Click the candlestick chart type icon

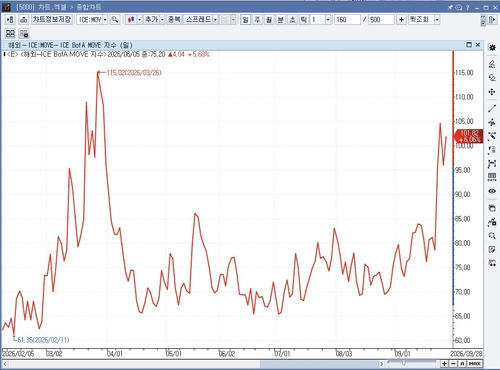pos(131,20)
